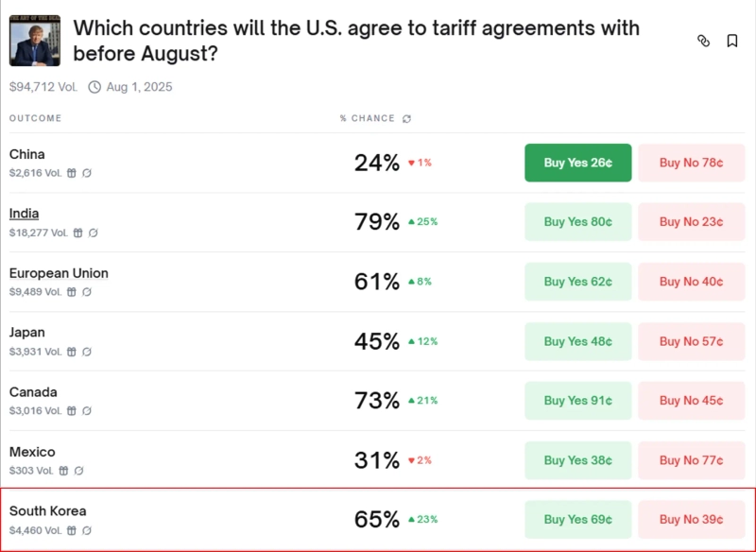Buy No on Japan at 57¢

[x=691, y=341]
